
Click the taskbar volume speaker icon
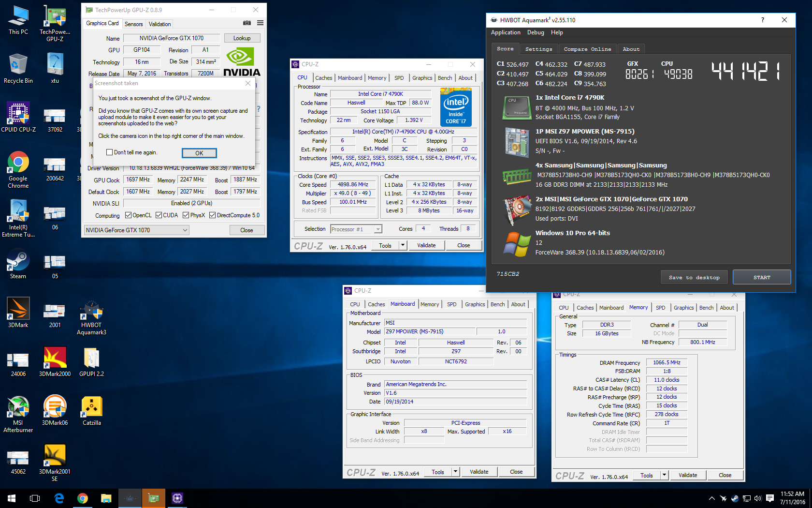coord(757,498)
